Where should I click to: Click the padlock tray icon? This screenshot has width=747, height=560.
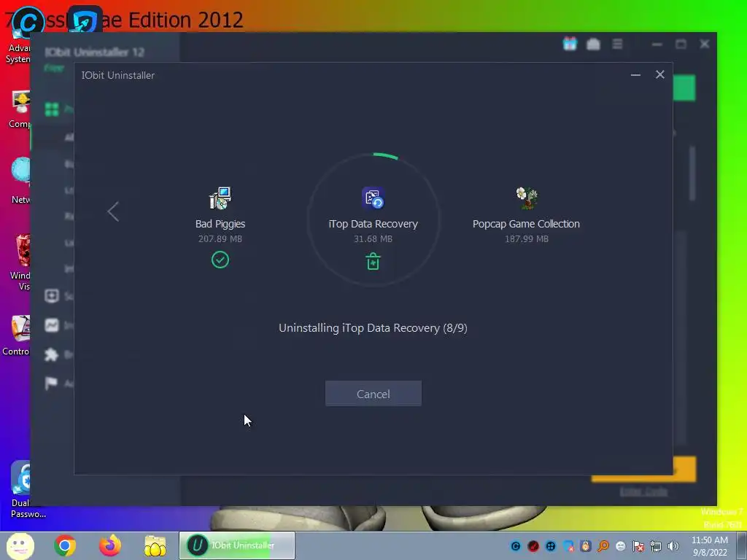[586, 546]
